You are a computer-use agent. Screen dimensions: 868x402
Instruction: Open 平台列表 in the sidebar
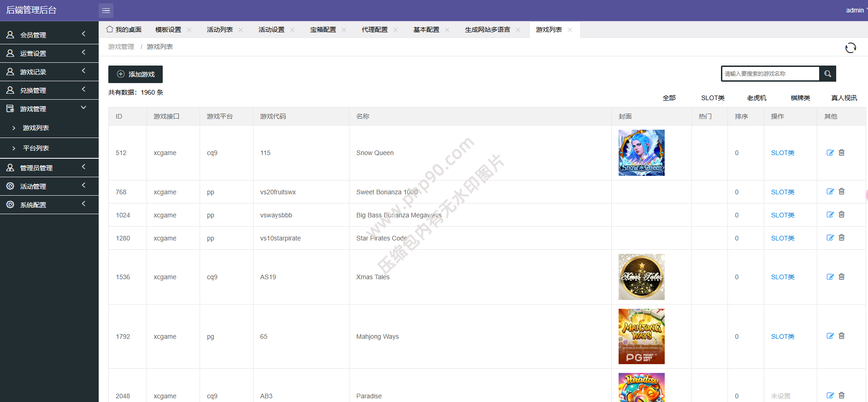click(x=36, y=148)
